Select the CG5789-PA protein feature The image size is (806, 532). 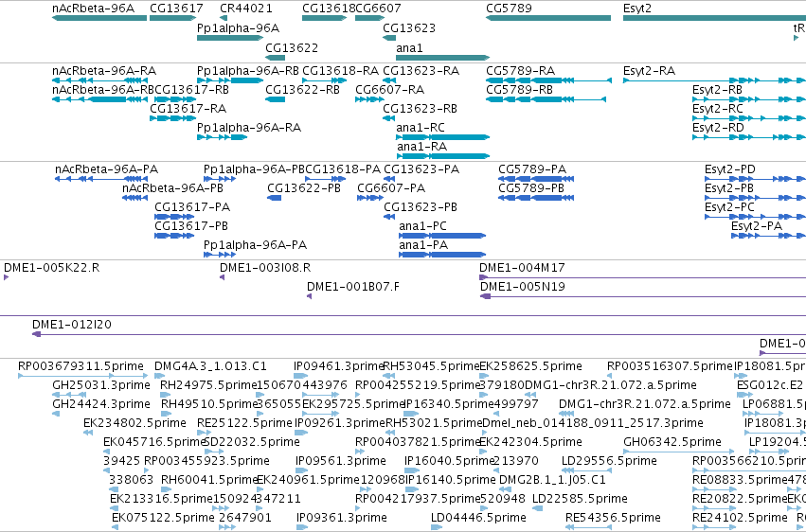pyautogui.click(x=536, y=179)
